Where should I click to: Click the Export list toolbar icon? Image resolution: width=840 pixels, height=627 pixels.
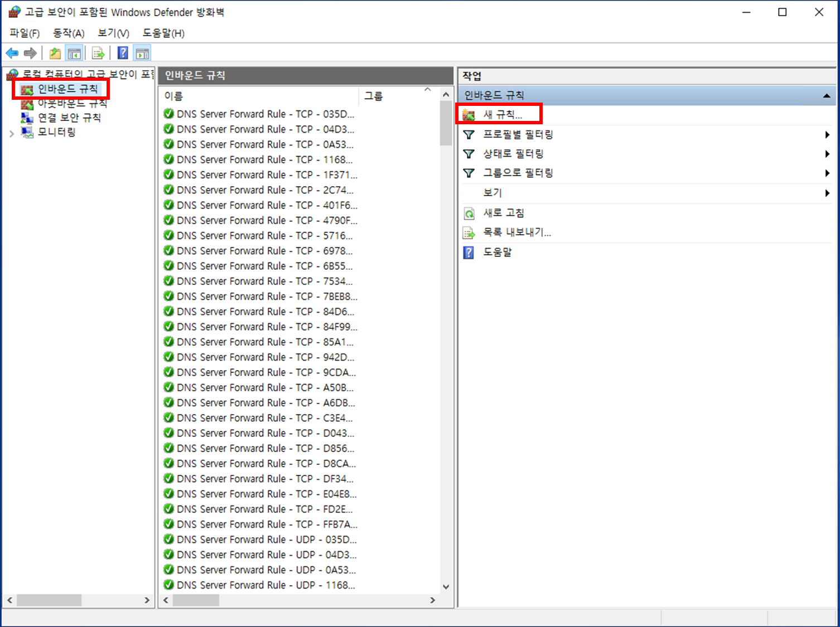pos(98,53)
